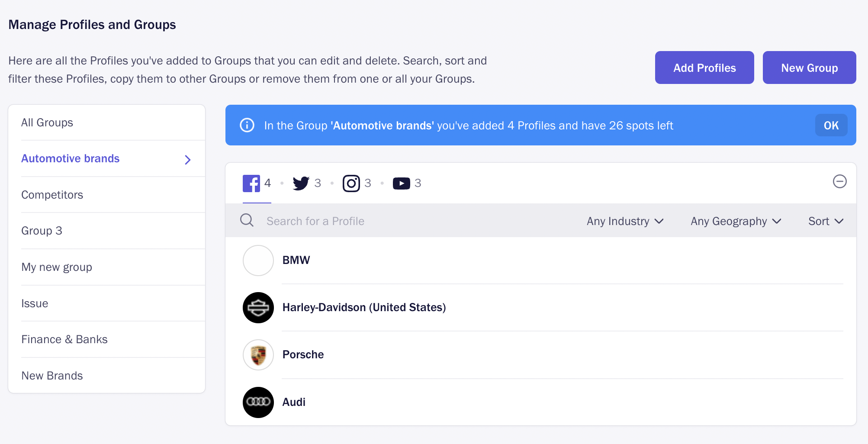Viewport: 868px width, 444px height.
Task: Open the Issue group
Action: pos(106,303)
